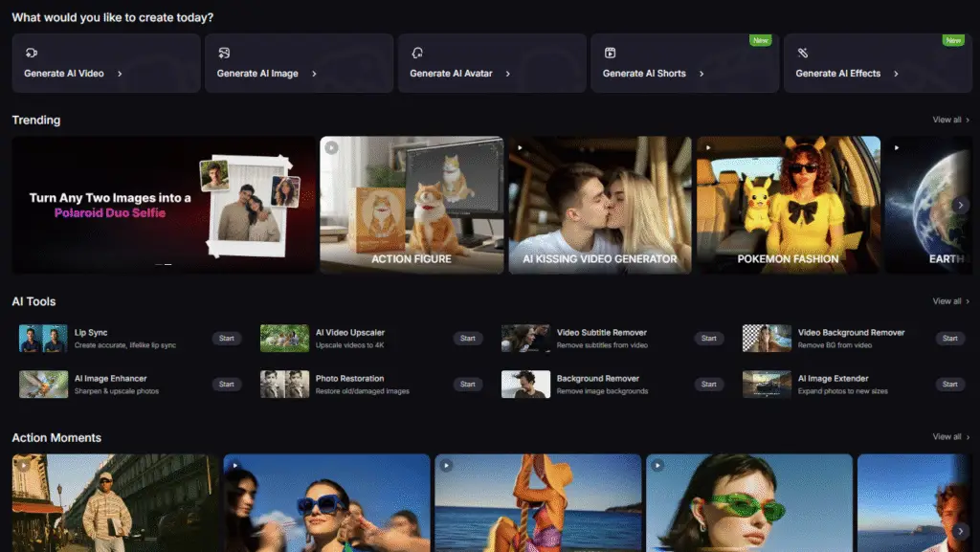The height and width of the screenshot is (552, 980).
Task: Click the Generate AI Image icon
Action: coord(224,54)
